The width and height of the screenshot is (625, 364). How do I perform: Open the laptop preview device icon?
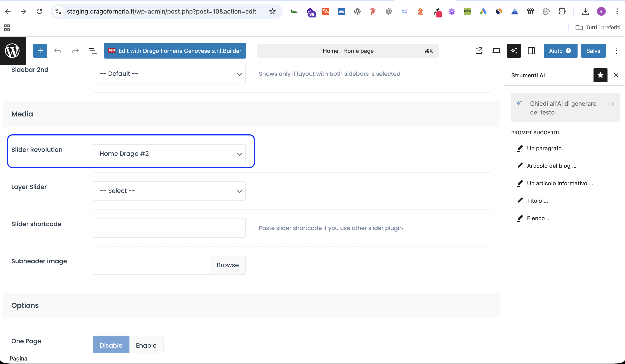(496, 51)
